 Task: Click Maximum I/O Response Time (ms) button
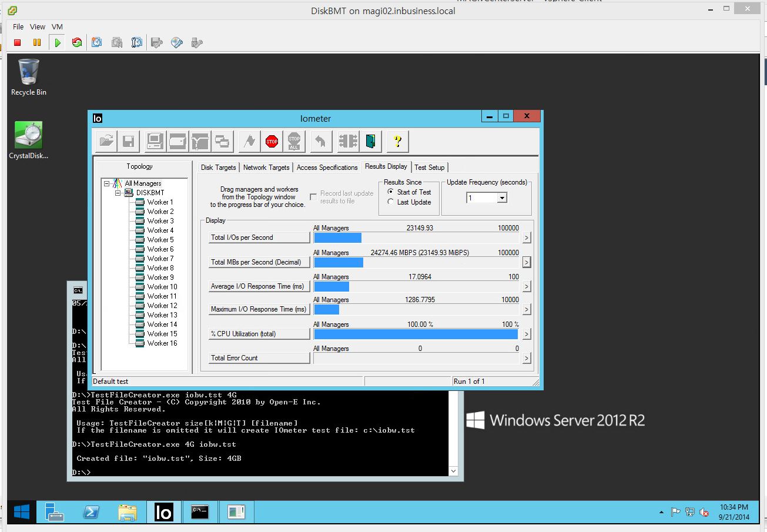(x=259, y=309)
